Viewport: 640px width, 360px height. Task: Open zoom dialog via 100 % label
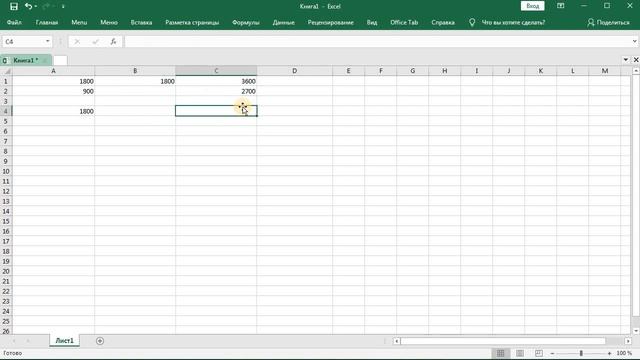624,353
